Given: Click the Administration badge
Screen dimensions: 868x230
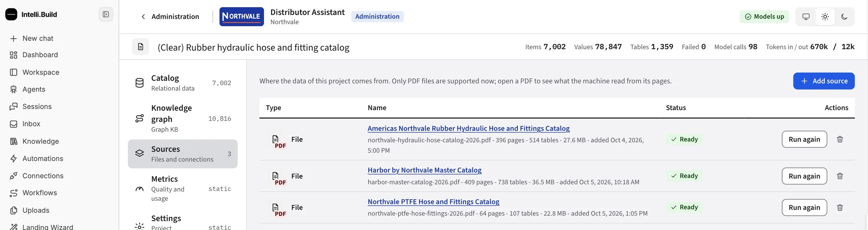Looking at the screenshot, I should click(377, 17).
